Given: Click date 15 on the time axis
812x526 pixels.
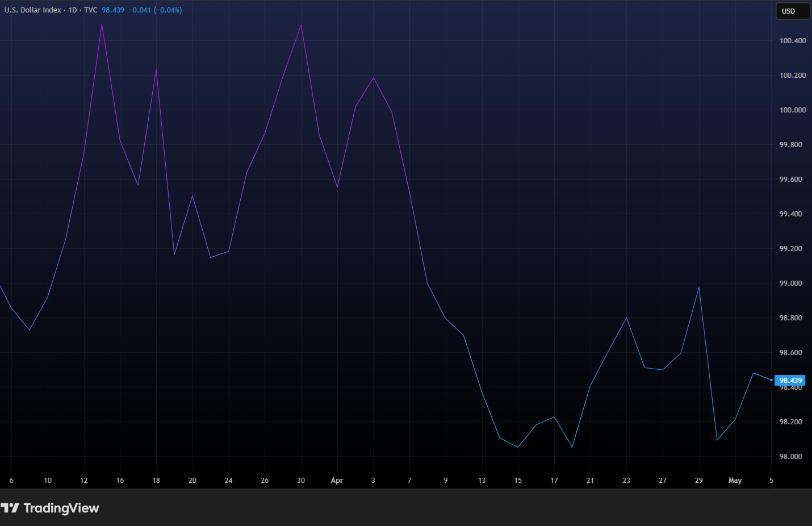Looking at the screenshot, I should [518, 481].
